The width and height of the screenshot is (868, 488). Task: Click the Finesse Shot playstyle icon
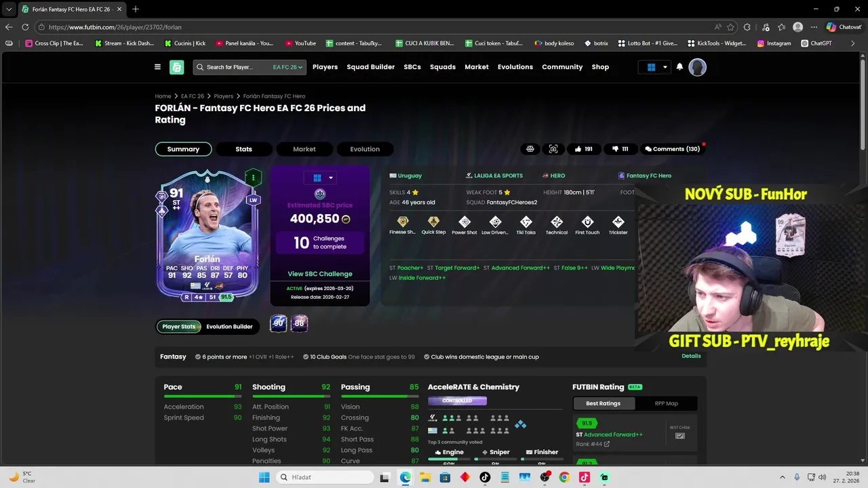pos(403,222)
